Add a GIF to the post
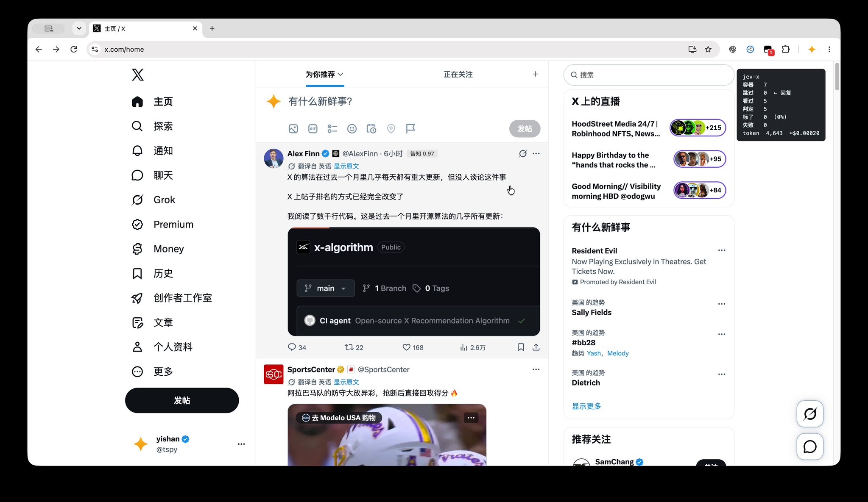 [313, 129]
